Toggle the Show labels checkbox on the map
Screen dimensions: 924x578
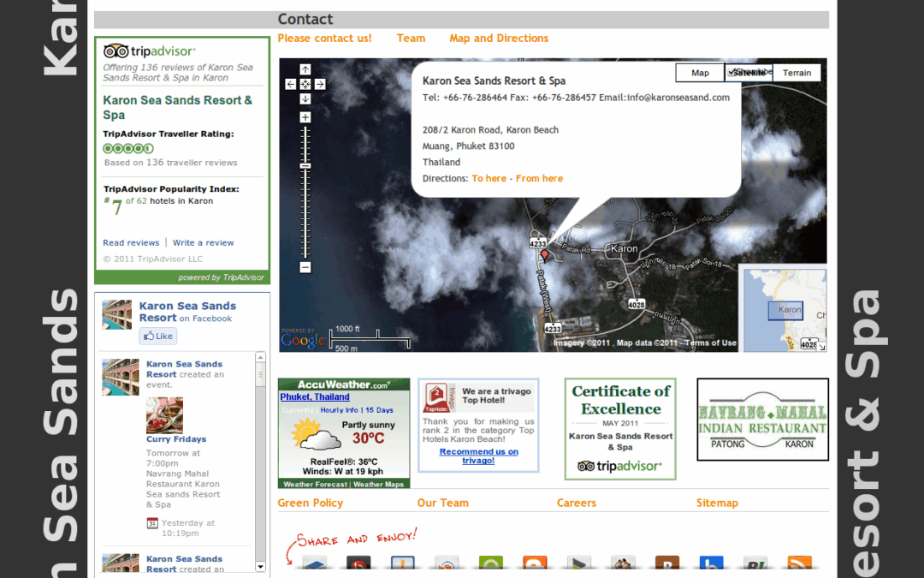[731, 72]
